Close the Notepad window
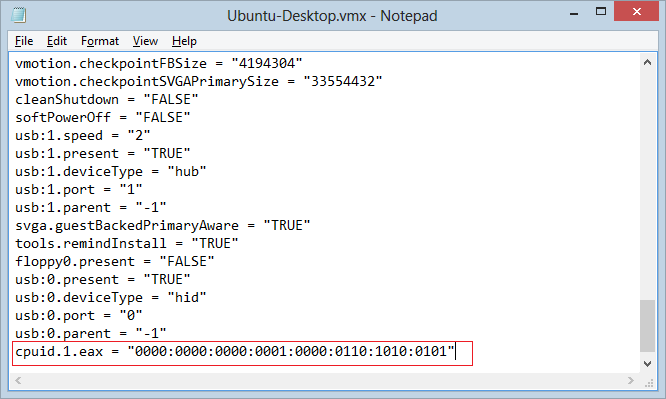Image resolution: width=666 pixels, height=399 pixels. point(636,12)
